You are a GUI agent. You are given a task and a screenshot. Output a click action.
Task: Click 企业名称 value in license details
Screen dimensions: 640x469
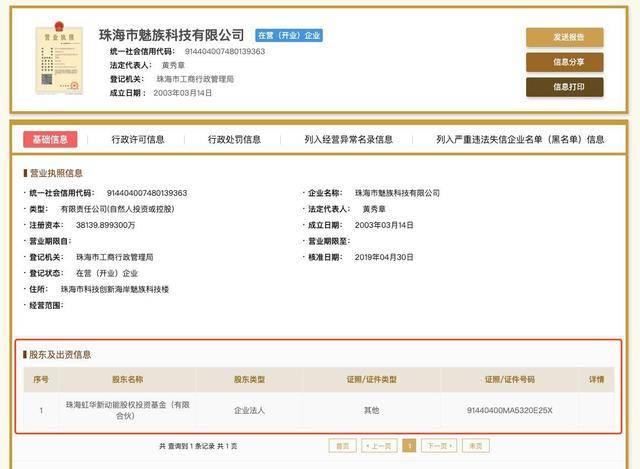397,193
